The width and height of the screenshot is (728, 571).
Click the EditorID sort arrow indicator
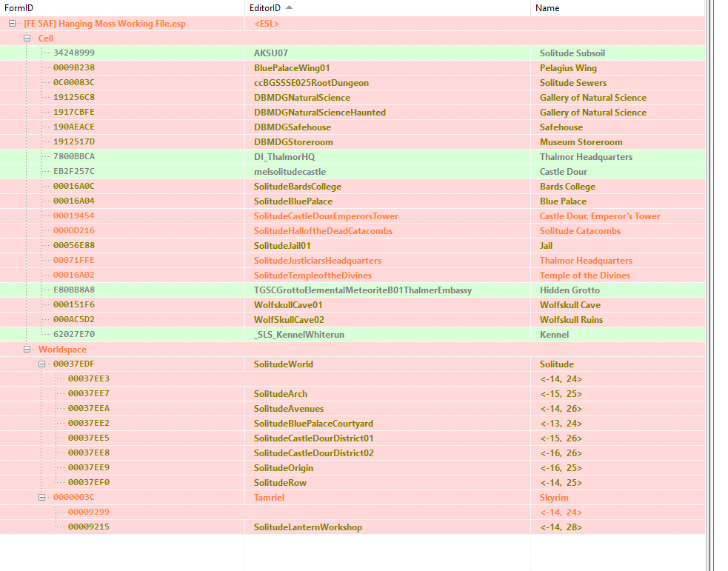(x=290, y=7)
